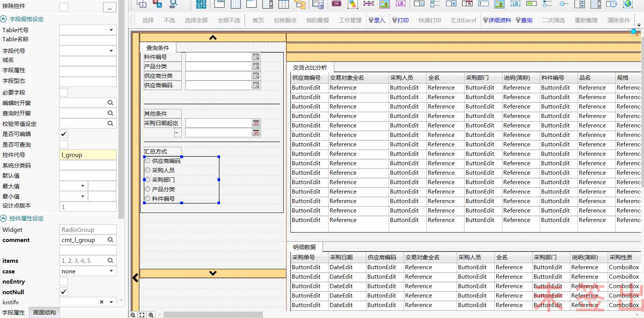
Task: Click the 设计点版本 input field
Action: [x=88, y=207]
